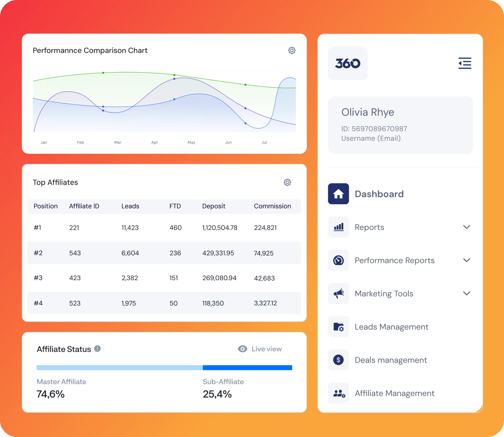The height and width of the screenshot is (437, 504).
Task: Select the Performance Reports speedometer icon
Action: point(338,260)
